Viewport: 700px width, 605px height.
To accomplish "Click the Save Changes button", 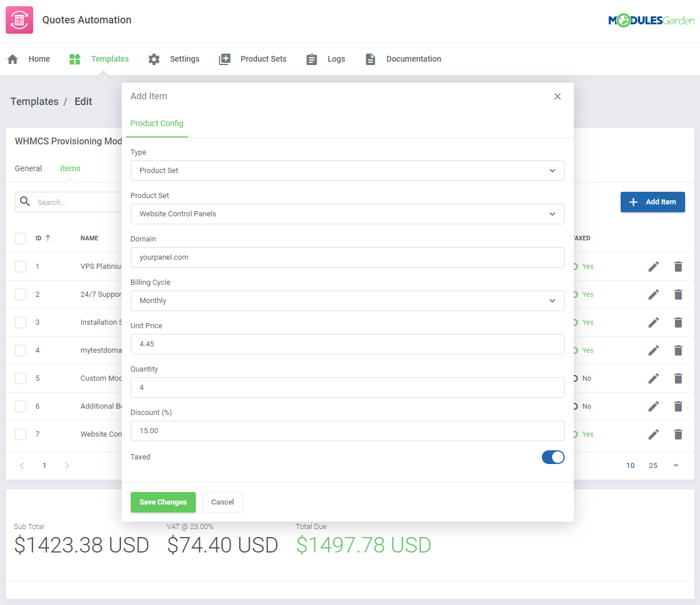I will coord(163,502).
